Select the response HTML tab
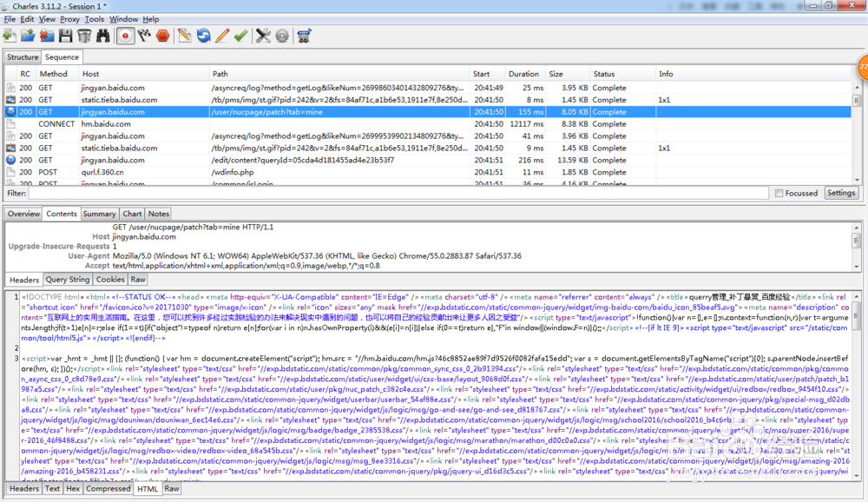The height and width of the screenshot is (502, 868). point(148,489)
